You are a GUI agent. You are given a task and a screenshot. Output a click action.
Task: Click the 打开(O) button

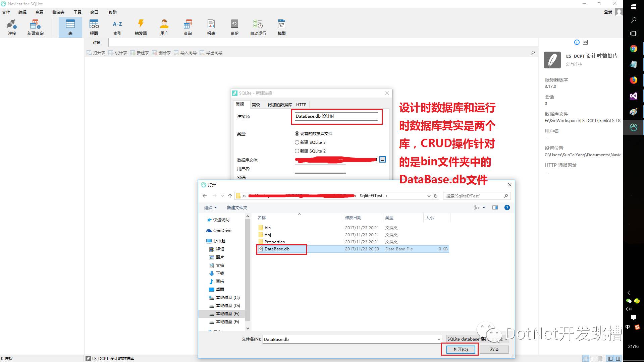[x=461, y=349]
